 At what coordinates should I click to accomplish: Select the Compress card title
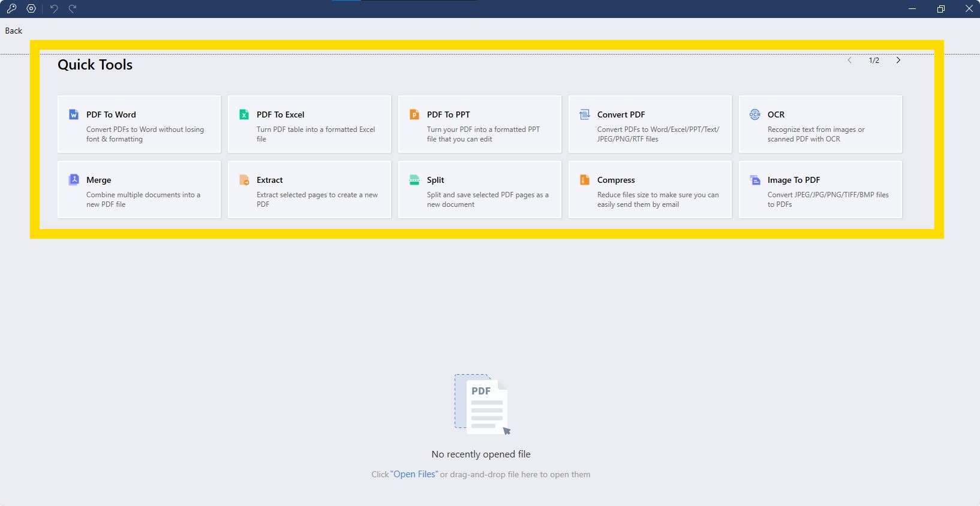pos(616,180)
